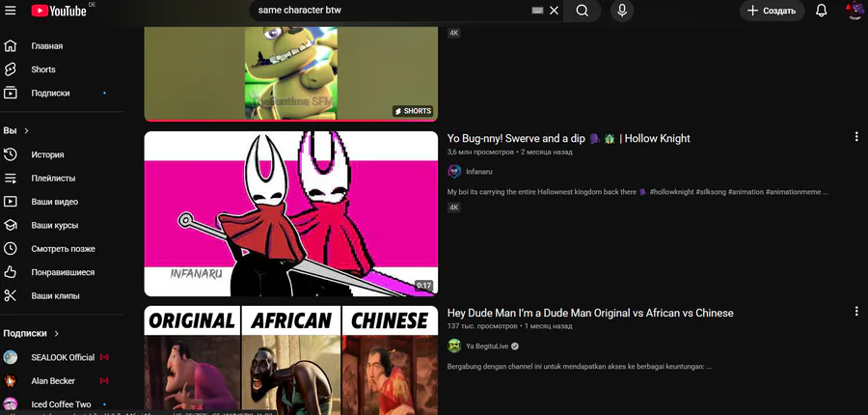Viewport: 868px width, 415px height.
Task: Click the magnifier search button
Action: 582,11
